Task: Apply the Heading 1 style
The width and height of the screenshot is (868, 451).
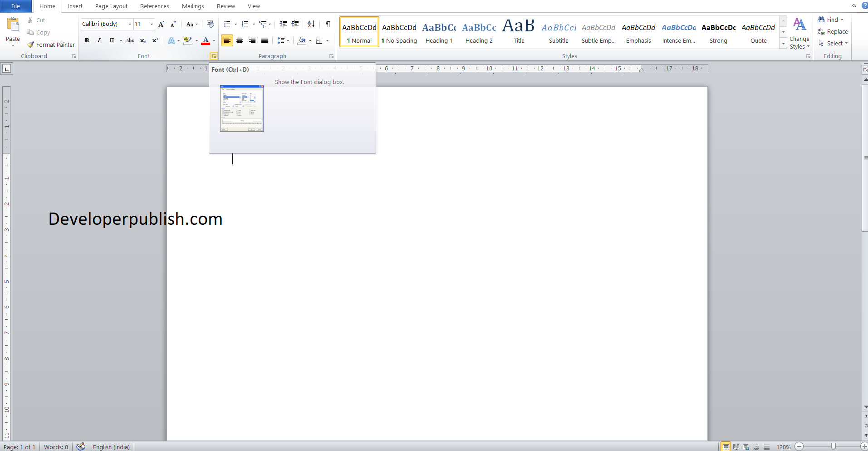Action: [439, 32]
